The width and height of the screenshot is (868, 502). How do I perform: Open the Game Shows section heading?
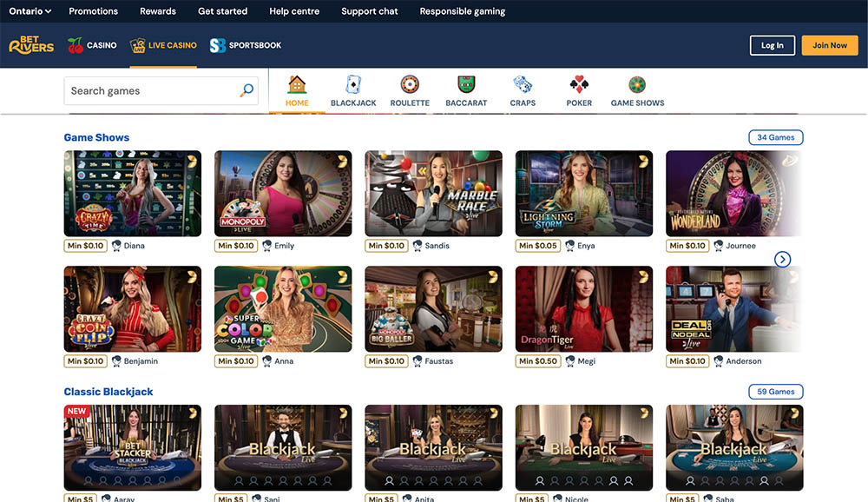(x=96, y=137)
